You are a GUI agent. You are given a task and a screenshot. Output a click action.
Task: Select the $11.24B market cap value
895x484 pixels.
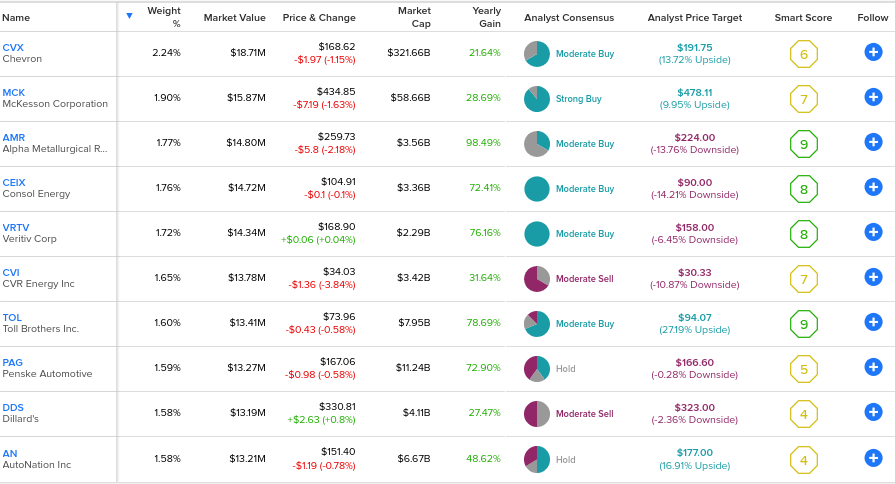tap(413, 367)
